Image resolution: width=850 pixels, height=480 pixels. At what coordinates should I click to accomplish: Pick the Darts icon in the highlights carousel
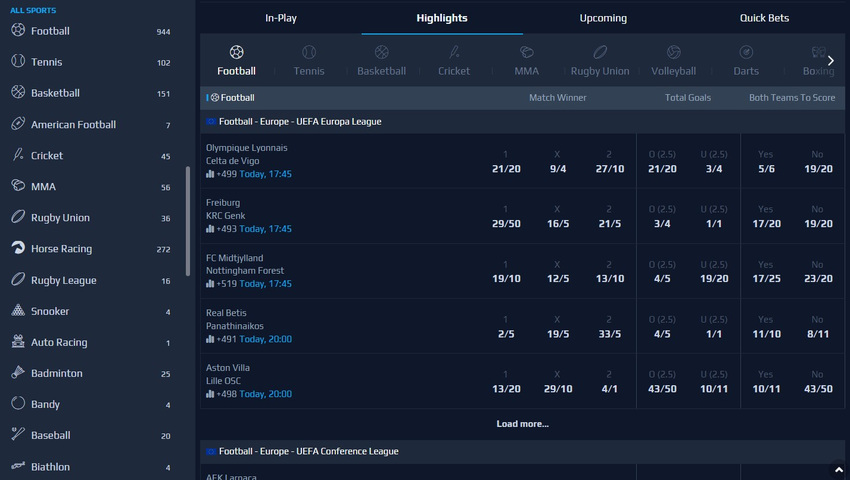[746, 52]
